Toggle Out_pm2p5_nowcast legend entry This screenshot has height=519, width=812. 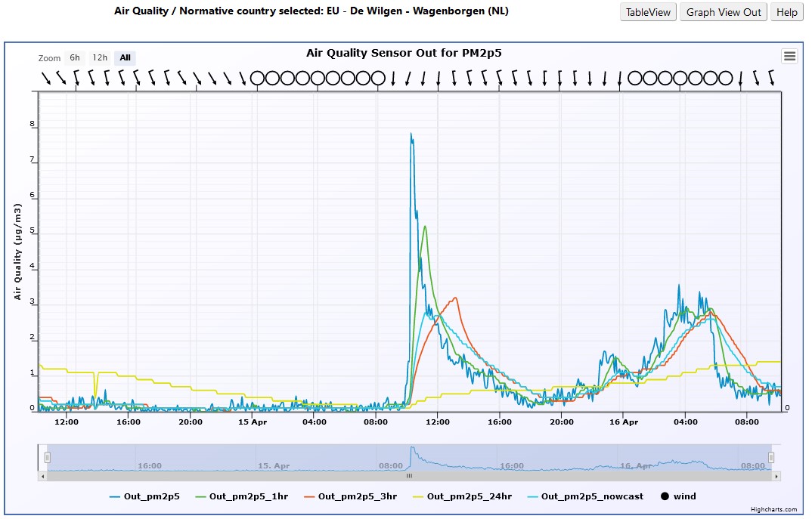click(x=584, y=496)
